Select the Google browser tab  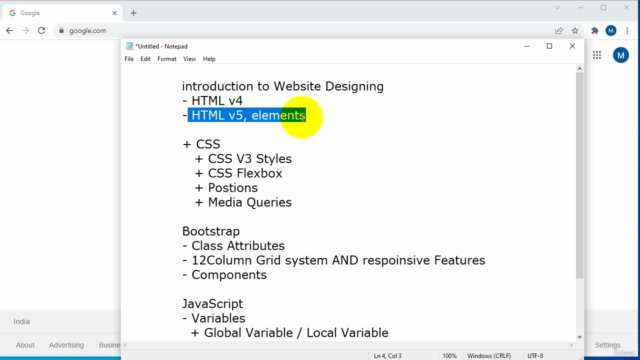tap(62, 13)
